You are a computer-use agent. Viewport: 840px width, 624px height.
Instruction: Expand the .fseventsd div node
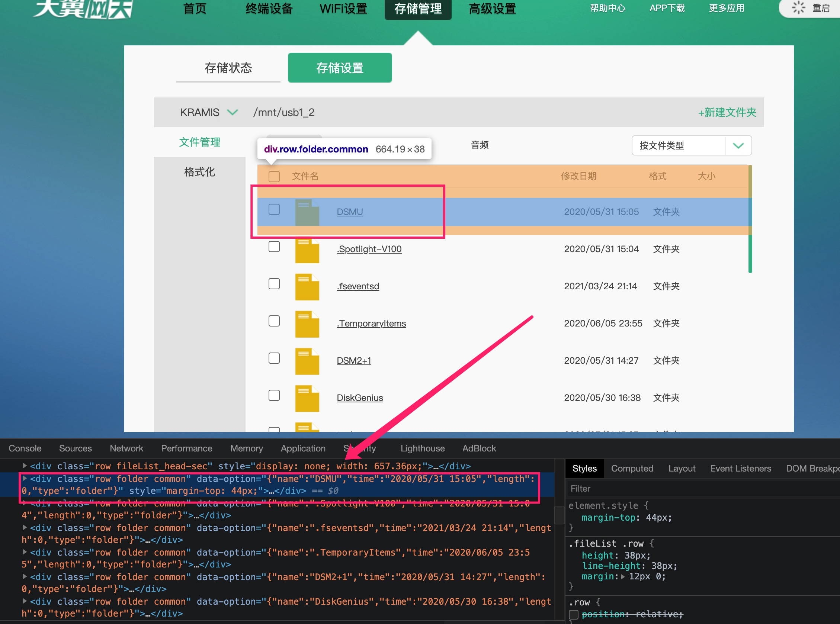(x=25, y=528)
